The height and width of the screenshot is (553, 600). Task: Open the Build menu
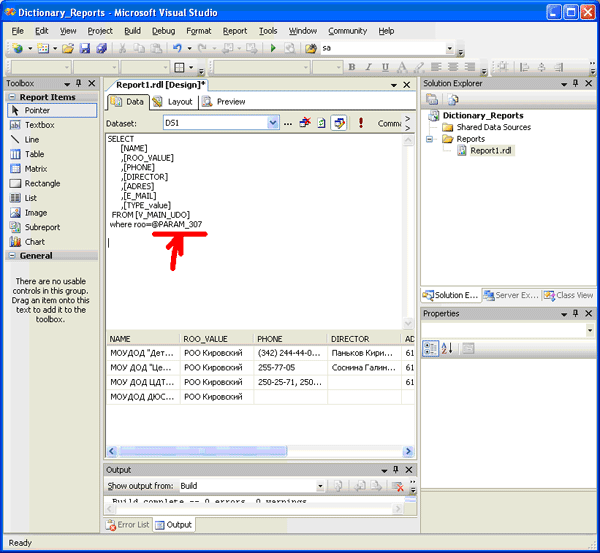point(132,31)
